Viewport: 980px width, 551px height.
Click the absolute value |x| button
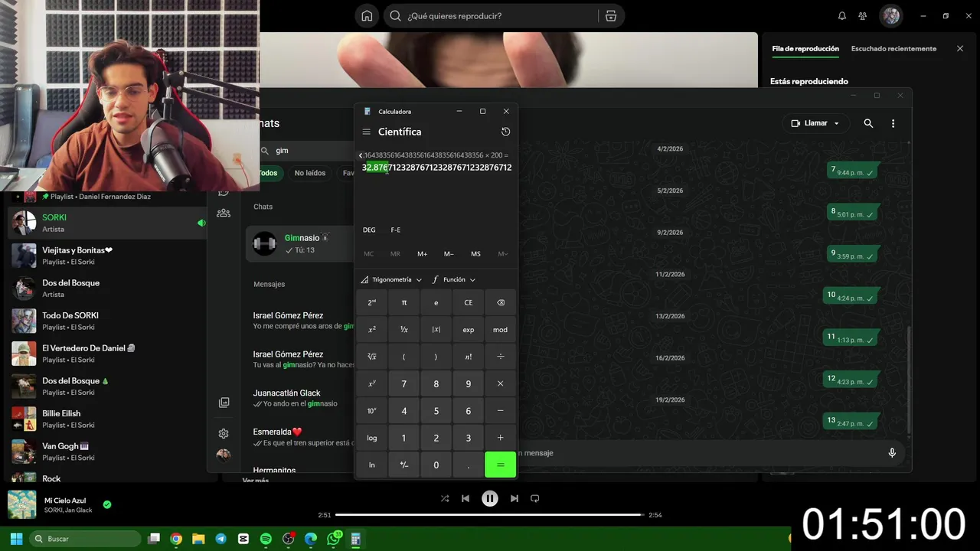coord(436,330)
